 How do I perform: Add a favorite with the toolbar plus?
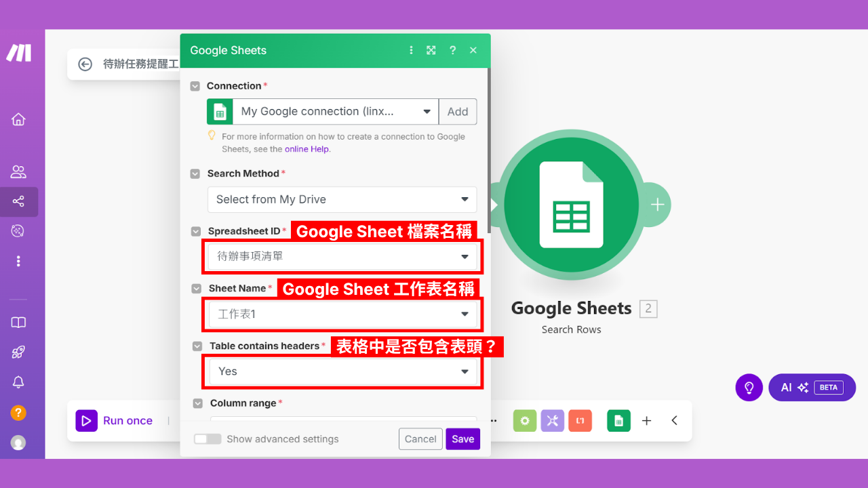click(647, 421)
